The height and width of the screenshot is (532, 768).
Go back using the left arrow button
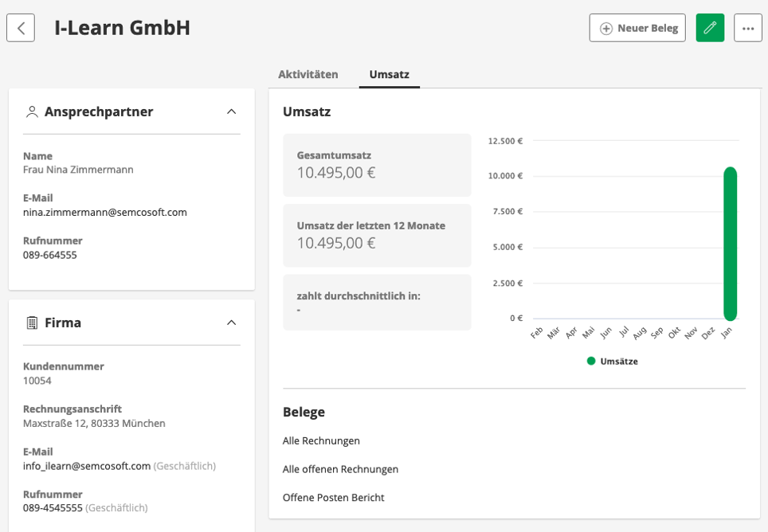(21, 28)
